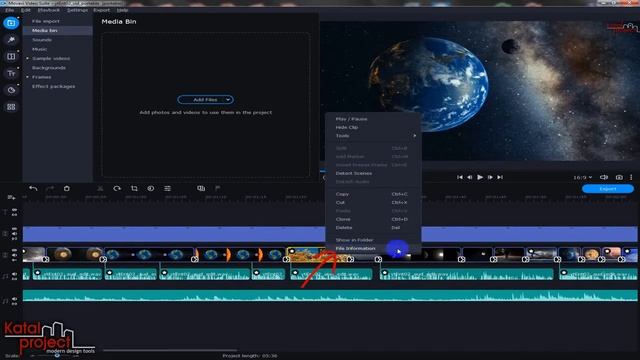Screen dimensions: 640x360
Task: Open Color adjustments tool
Action: pos(151,188)
